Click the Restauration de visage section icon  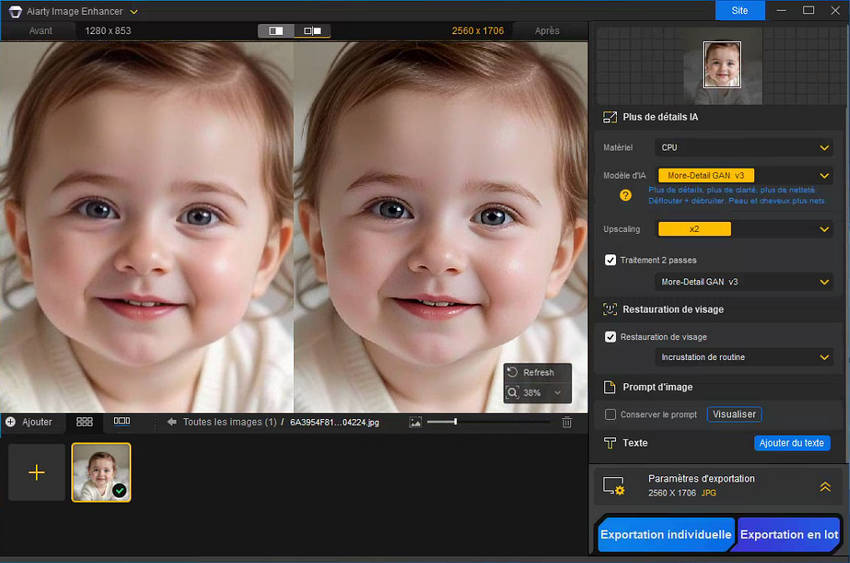[610, 309]
